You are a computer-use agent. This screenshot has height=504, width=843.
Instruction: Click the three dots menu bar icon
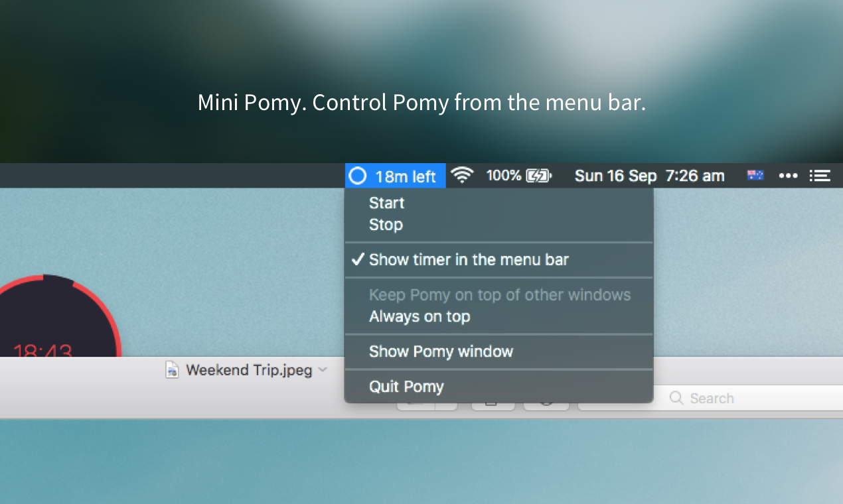tap(788, 176)
